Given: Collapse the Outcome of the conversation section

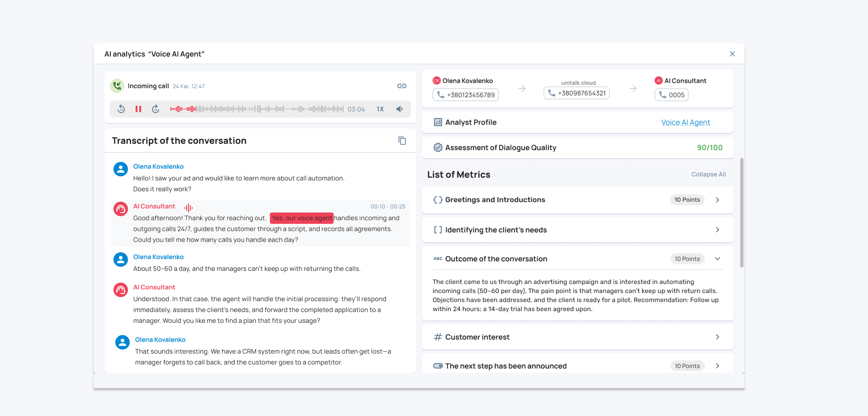Looking at the screenshot, I should pyautogui.click(x=717, y=259).
